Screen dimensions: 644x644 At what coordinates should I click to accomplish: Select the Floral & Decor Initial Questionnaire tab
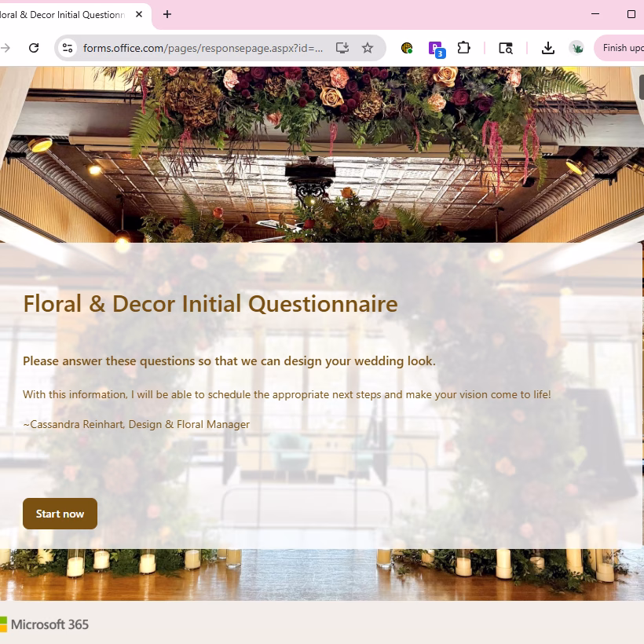pos(63,14)
